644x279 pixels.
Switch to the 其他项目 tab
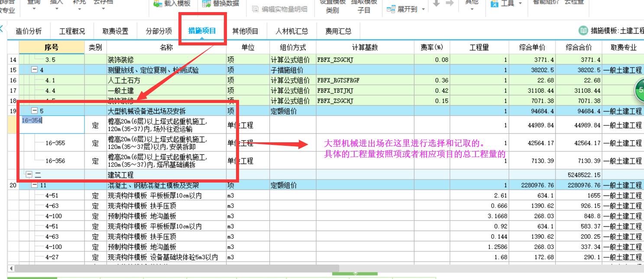pyautogui.click(x=246, y=31)
